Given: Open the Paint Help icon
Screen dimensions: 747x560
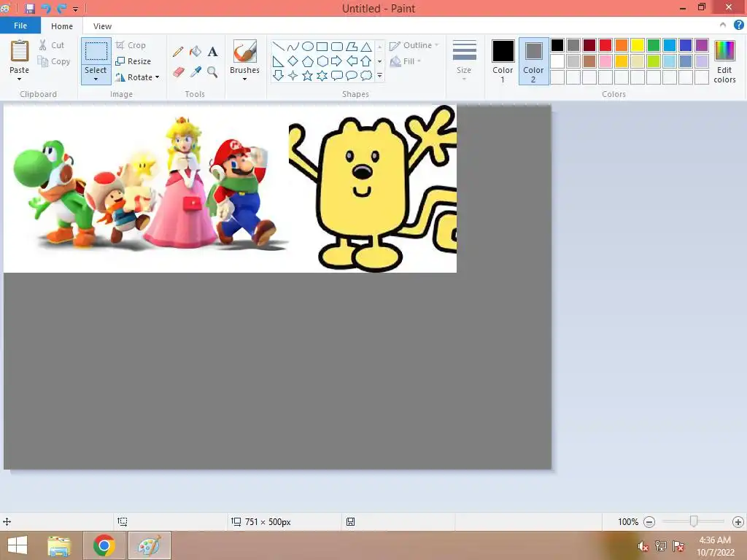Looking at the screenshot, I should [x=738, y=26].
